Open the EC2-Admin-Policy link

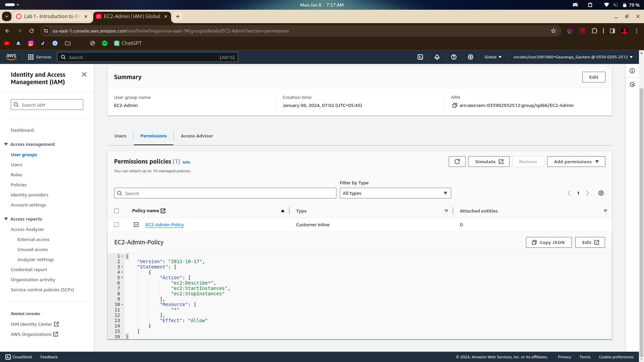165,225
